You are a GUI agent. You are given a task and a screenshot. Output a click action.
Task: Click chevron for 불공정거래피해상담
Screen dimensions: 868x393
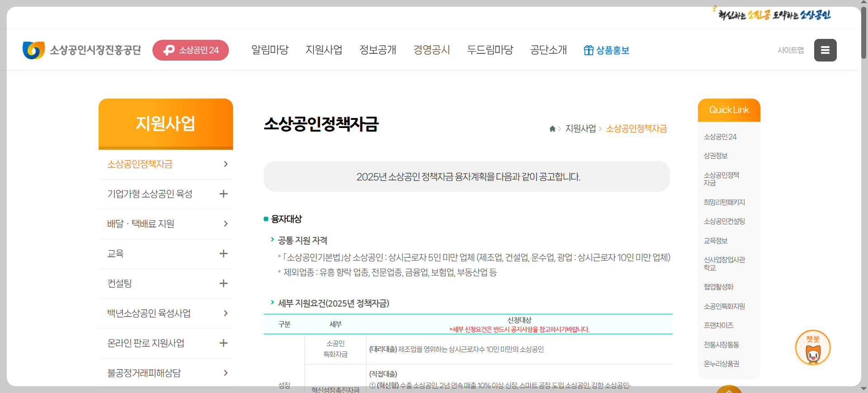[x=225, y=373]
